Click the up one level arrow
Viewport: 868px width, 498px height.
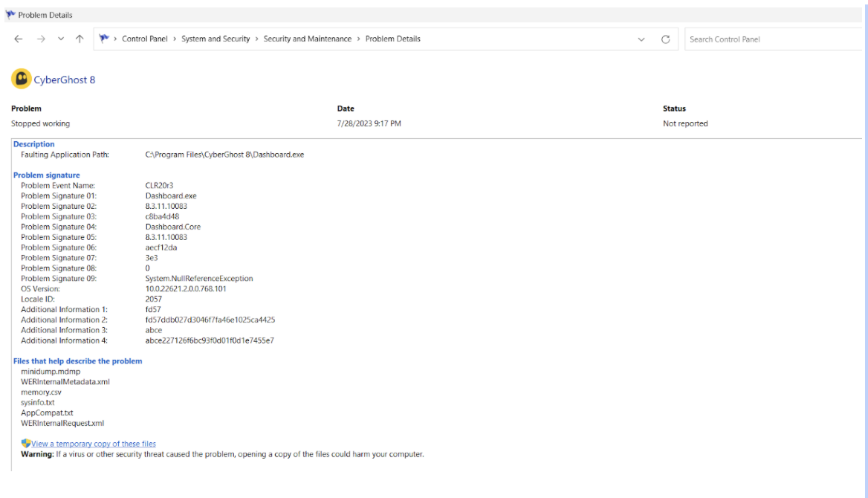pos(79,39)
